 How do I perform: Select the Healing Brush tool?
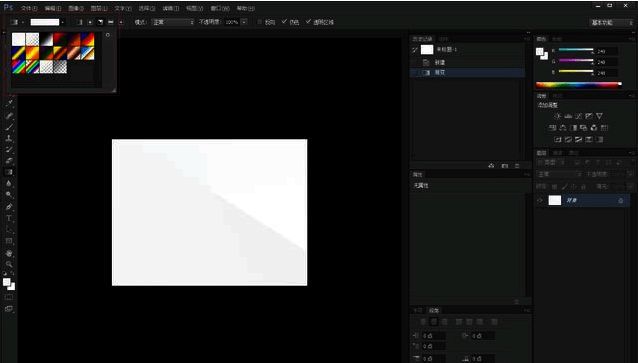pyautogui.click(x=9, y=116)
